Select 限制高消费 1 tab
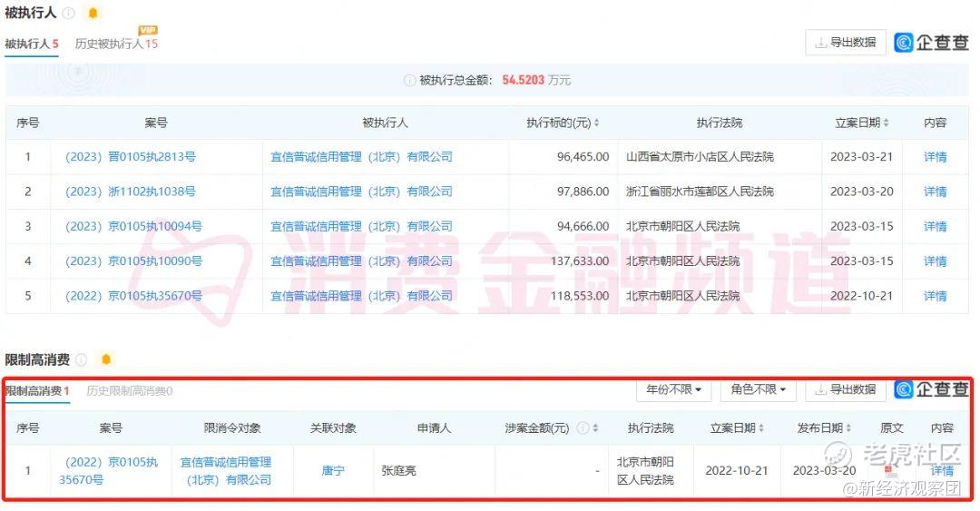 pyautogui.click(x=37, y=391)
